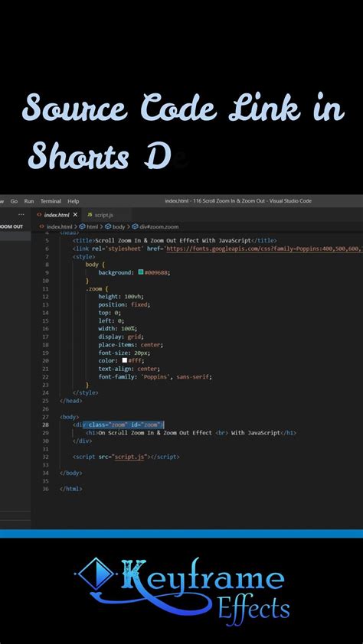Click the 'text-align: center;' line
The width and height of the screenshot is (363, 644).
(129, 369)
